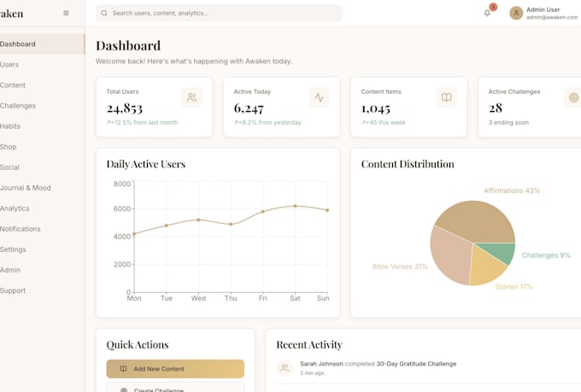Click the Admin User avatar icon

click(516, 14)
